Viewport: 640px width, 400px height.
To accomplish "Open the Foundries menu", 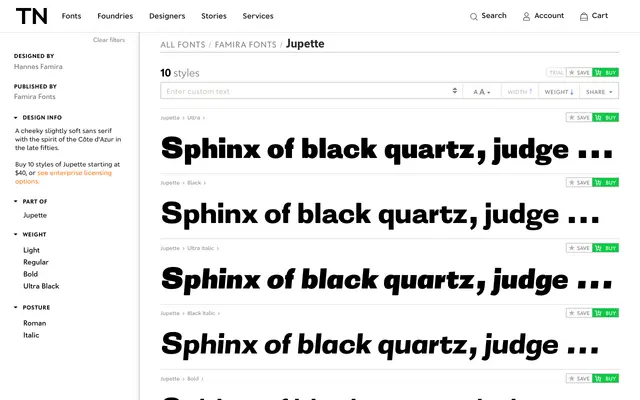I will point(115,16).
